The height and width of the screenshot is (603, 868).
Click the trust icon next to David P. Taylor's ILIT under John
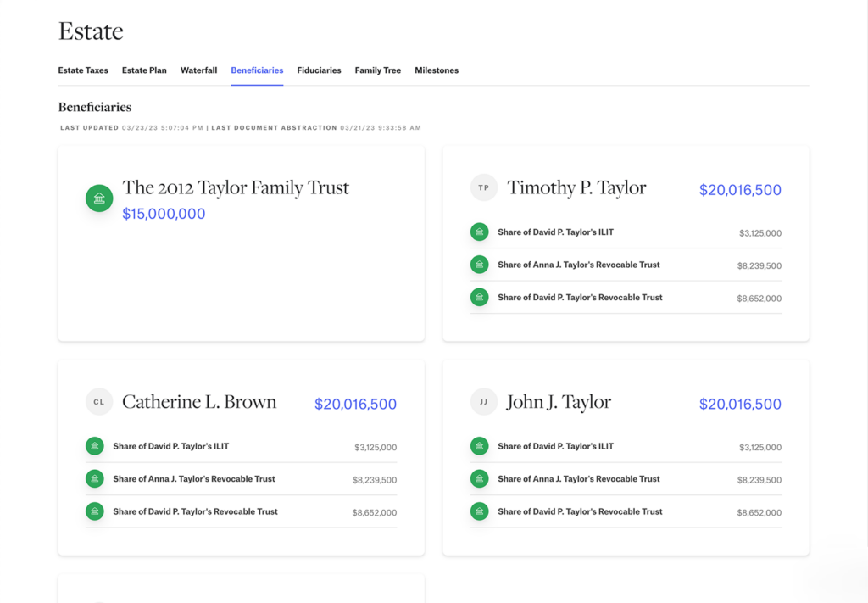(x=479, y=445)
